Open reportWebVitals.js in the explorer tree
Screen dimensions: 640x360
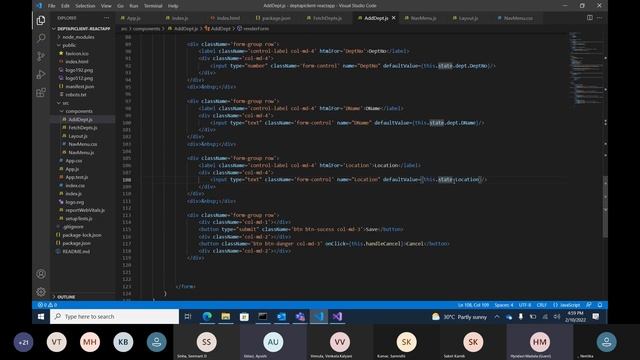click(x=85, y=210)
